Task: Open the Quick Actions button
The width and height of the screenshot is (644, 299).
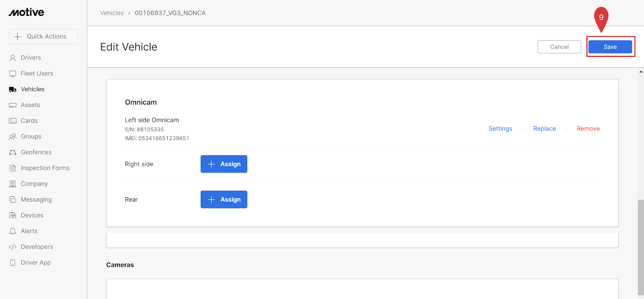Action: click(43, 37)
